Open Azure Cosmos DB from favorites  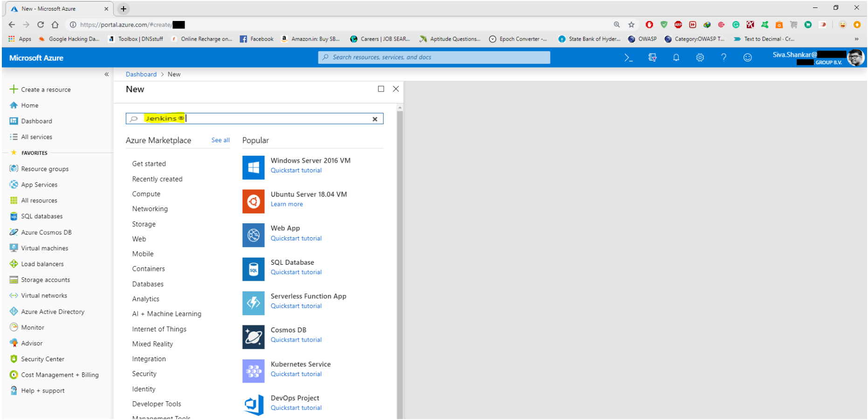[46, 232]
